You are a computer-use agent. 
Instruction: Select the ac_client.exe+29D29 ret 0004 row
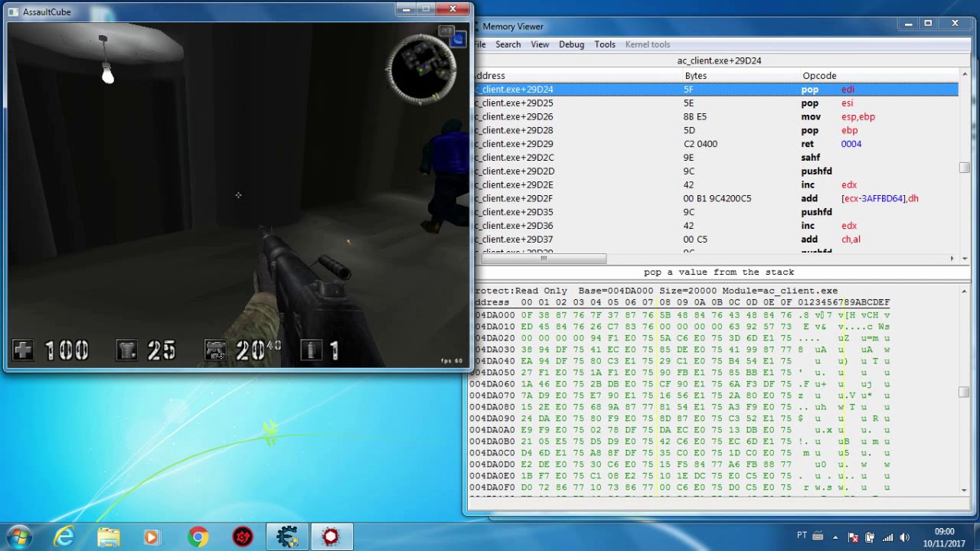click(x=715, y=144)
